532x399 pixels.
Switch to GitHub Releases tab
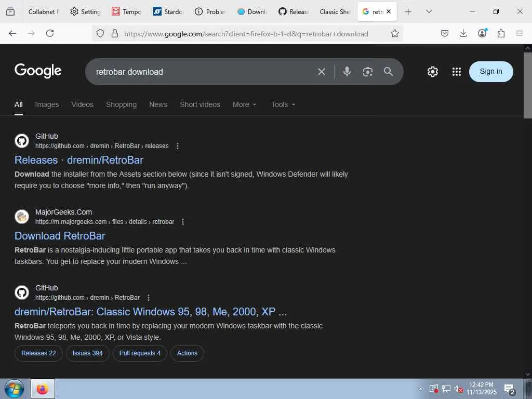click(294, 12)
